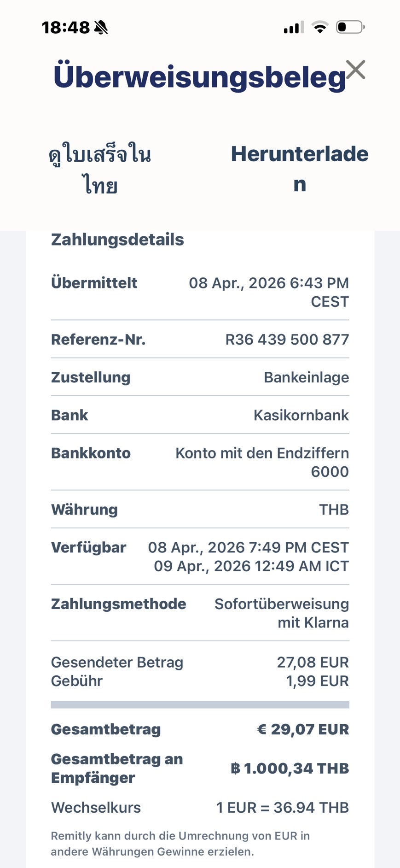Tap the Herunterladen download button
Screen dimensions: 400x868
(299, 169)
